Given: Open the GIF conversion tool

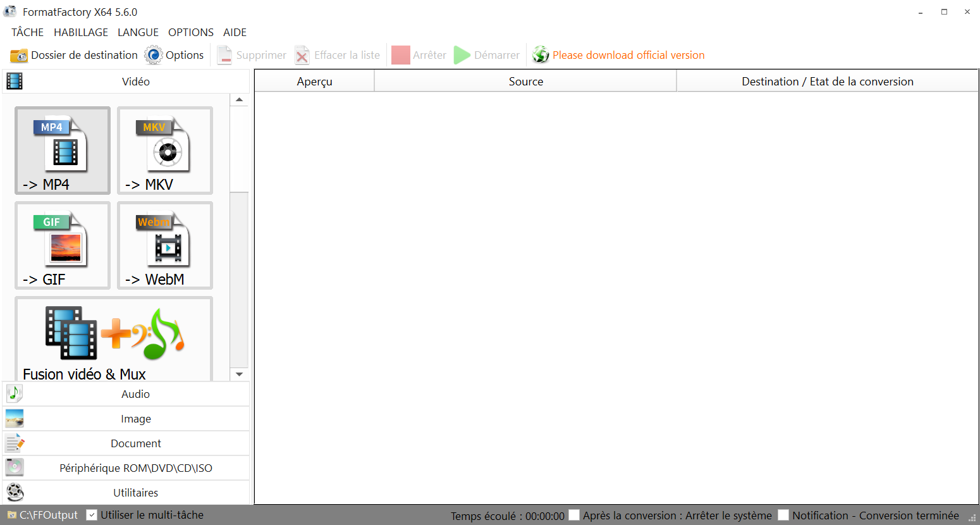Looking at the screenshot, I should (63, 245).
